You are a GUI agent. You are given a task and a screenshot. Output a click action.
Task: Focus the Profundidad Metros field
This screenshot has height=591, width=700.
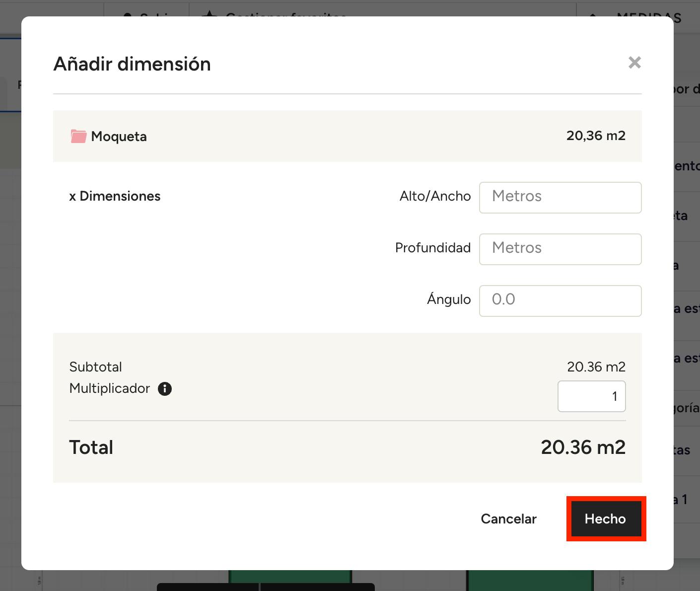pyautogui.click(x=560, y=249)
